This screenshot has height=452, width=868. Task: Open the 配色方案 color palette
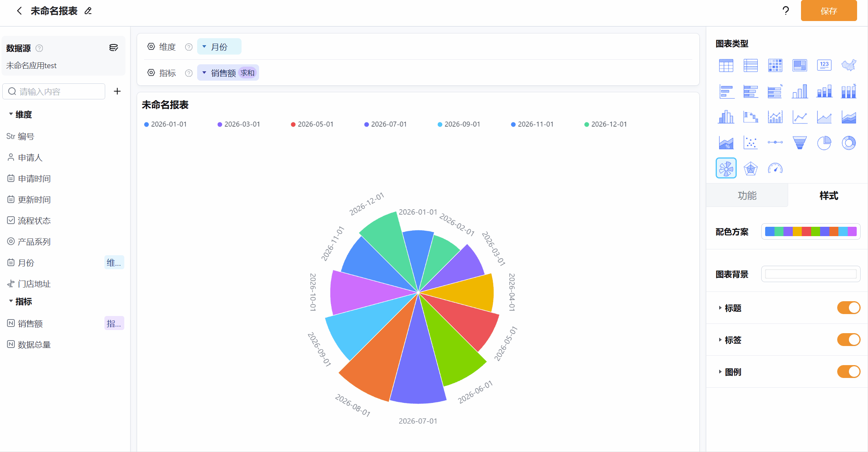[811, 231]
